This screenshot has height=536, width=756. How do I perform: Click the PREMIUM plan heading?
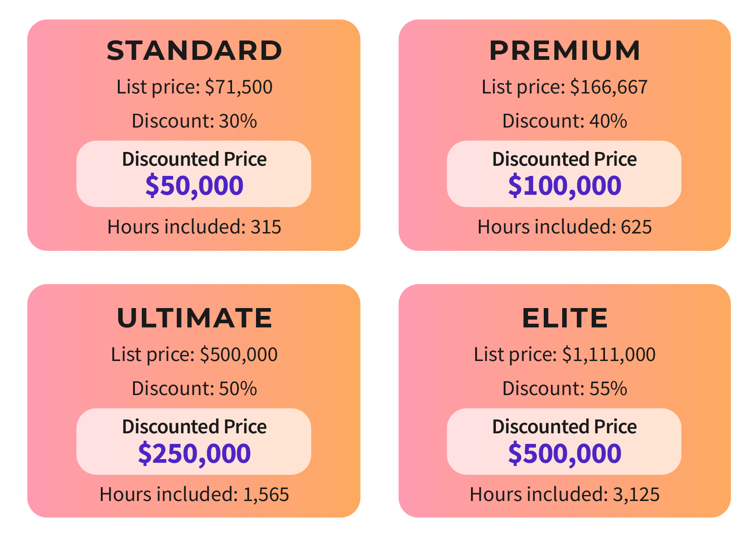pyautogui.click(x=564, y=50)
